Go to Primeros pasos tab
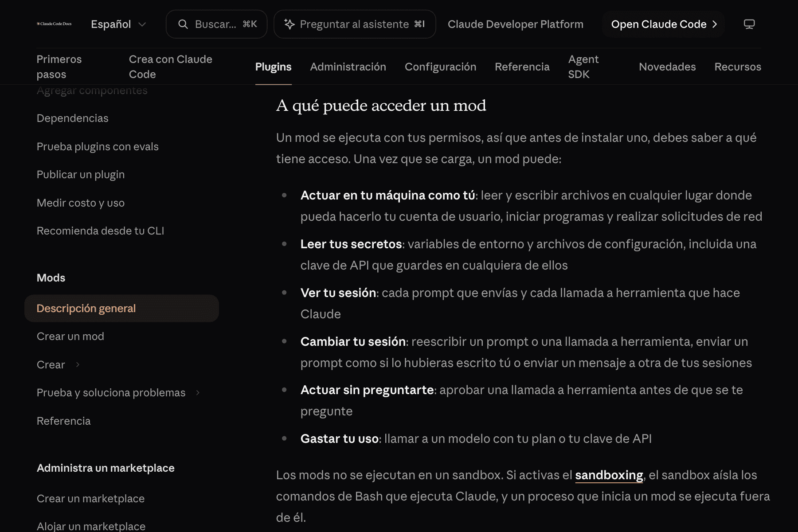The image size is (798, 532). point(59,66)
